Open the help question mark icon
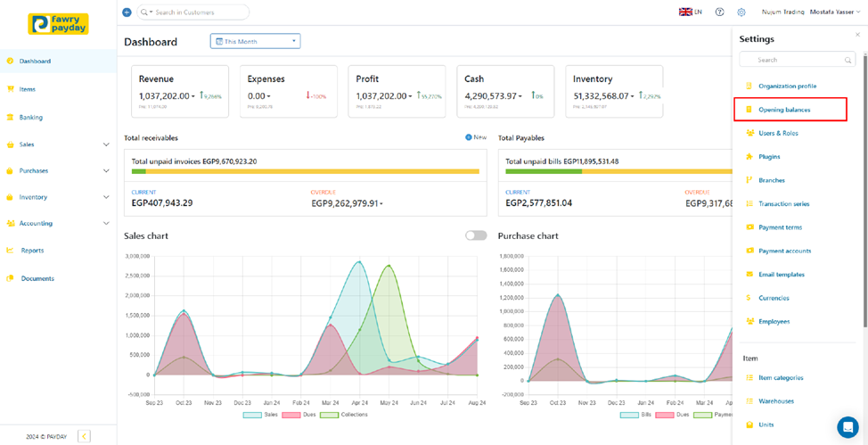Viewport: 868px width, 445px height. click(x=719, y=12)
